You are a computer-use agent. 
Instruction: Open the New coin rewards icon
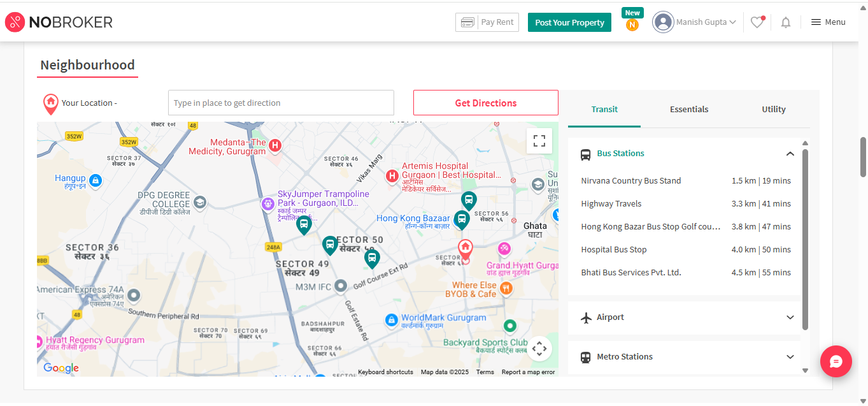click(632, 25)
